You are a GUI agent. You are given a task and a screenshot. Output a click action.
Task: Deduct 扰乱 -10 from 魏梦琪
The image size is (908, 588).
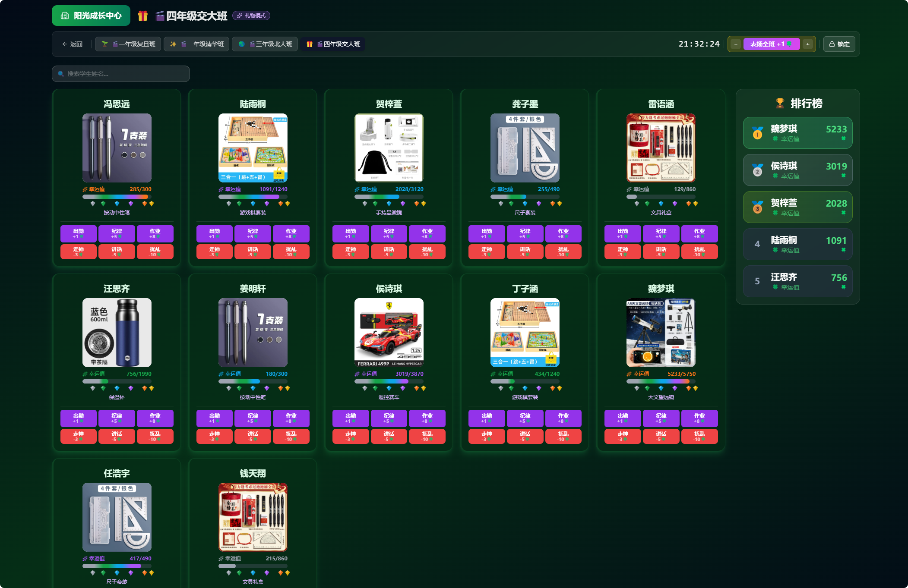[699, 436]
